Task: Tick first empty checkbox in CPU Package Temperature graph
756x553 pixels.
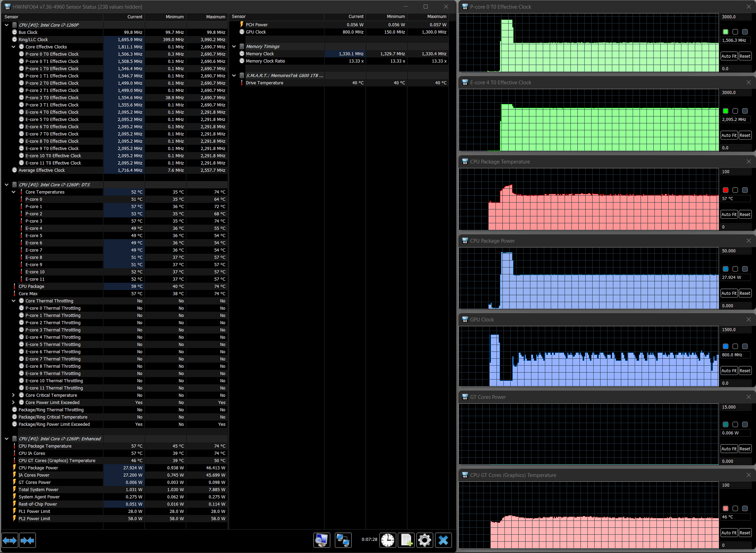Action: point(735,190)
